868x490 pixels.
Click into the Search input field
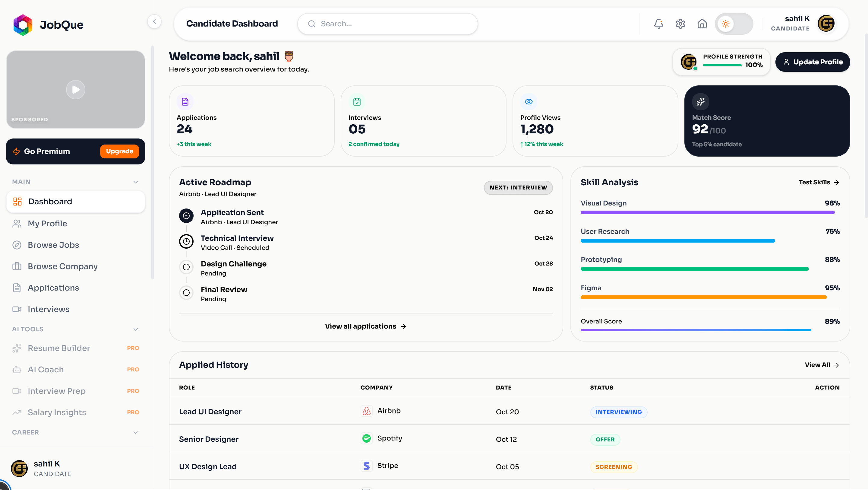click(x=387, y=24)
